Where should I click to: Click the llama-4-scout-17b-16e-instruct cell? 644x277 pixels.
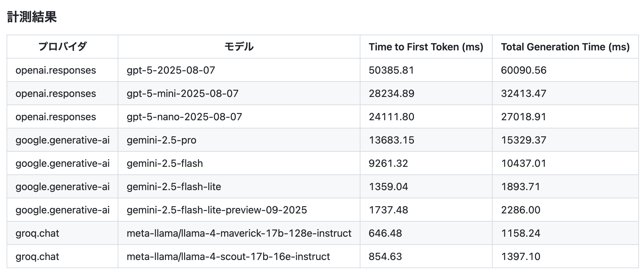click(228, 256)
